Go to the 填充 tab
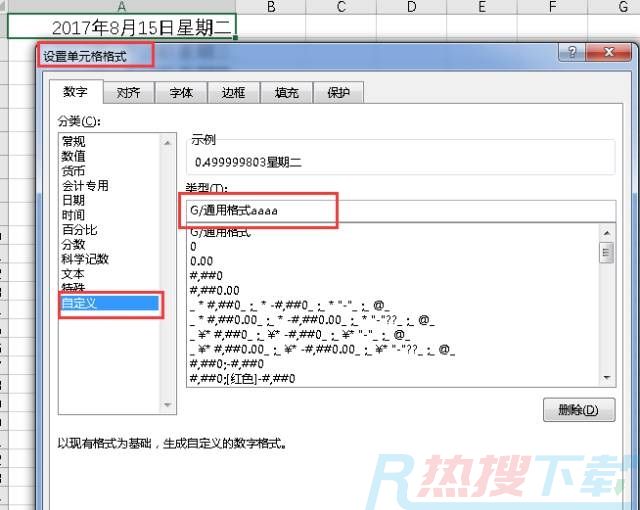Screen dimensions: 640x510 pos(287,93)
